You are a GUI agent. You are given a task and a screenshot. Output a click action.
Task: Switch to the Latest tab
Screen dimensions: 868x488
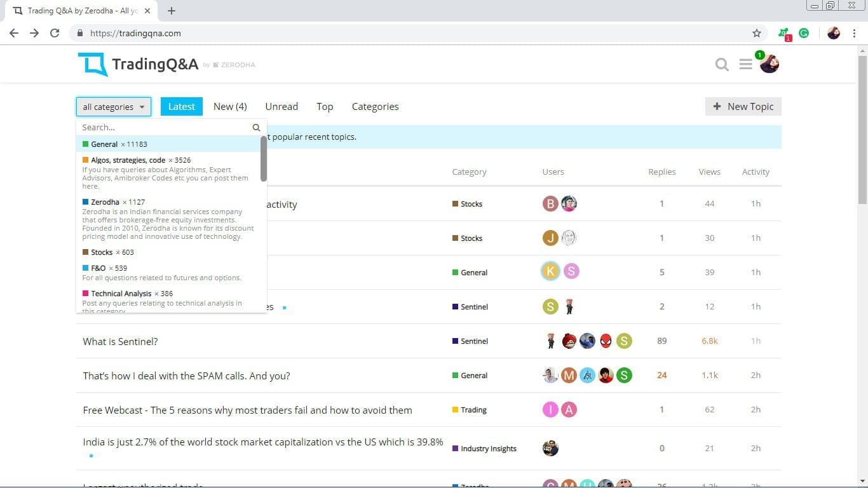point(181,106)
